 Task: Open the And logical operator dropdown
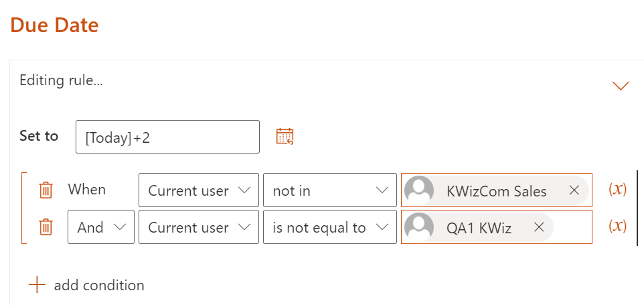pos(101,227)
